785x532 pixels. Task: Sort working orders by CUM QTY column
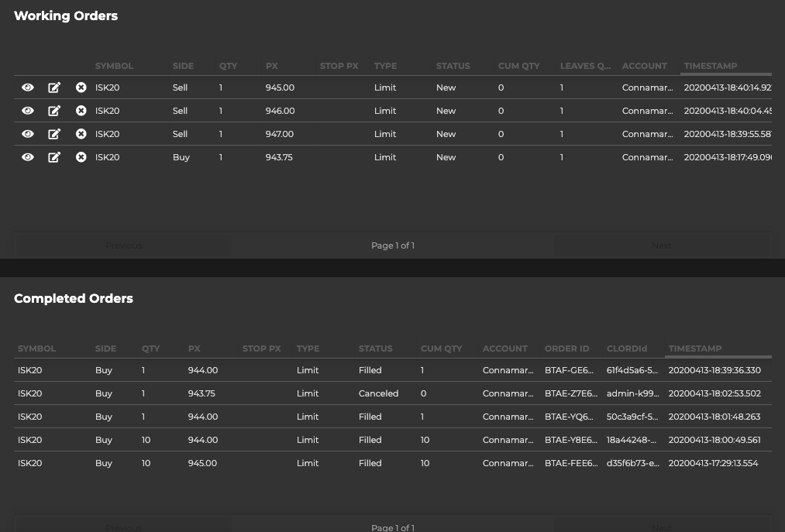(x=518, y=66)
